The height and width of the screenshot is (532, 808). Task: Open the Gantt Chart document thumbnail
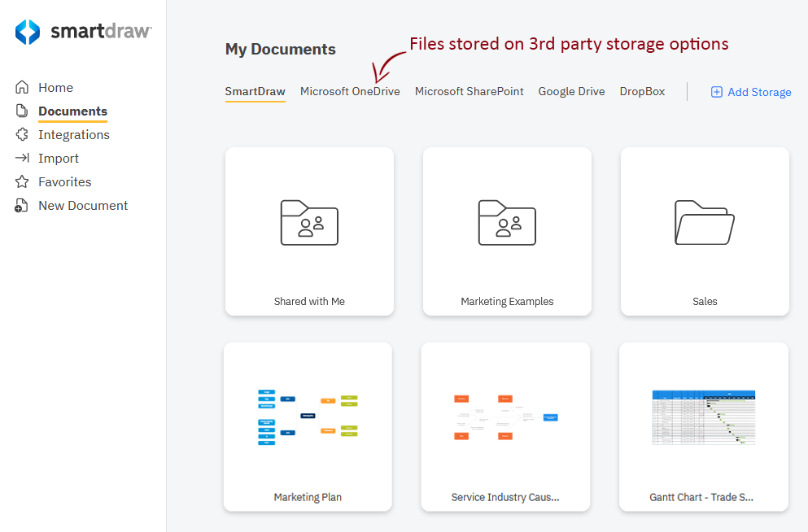point(704,416)
